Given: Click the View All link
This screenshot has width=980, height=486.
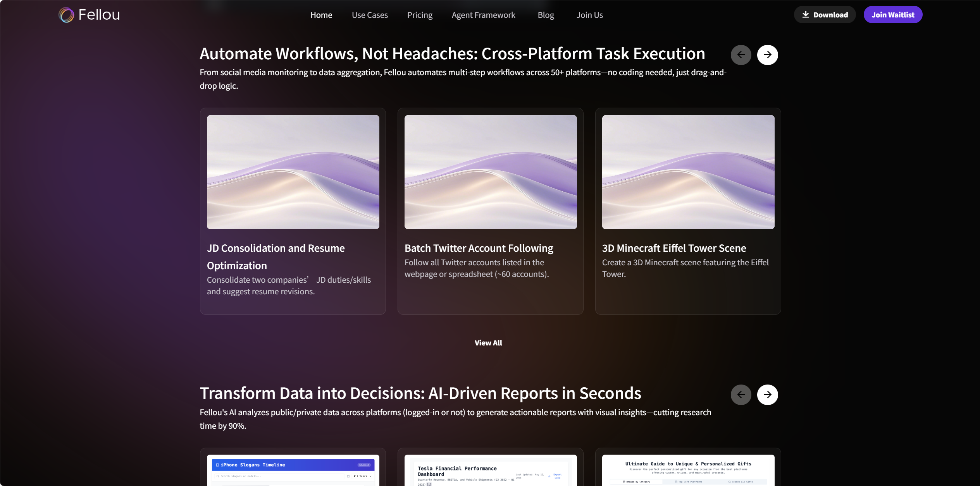Looking at the screenshot, I should [488, 343].
